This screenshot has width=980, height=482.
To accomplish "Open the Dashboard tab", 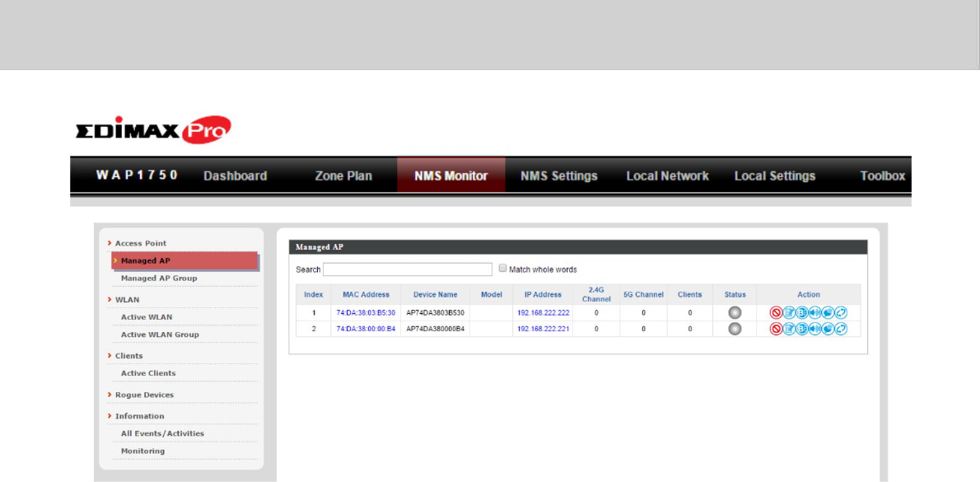I will (x=236, y=175).
